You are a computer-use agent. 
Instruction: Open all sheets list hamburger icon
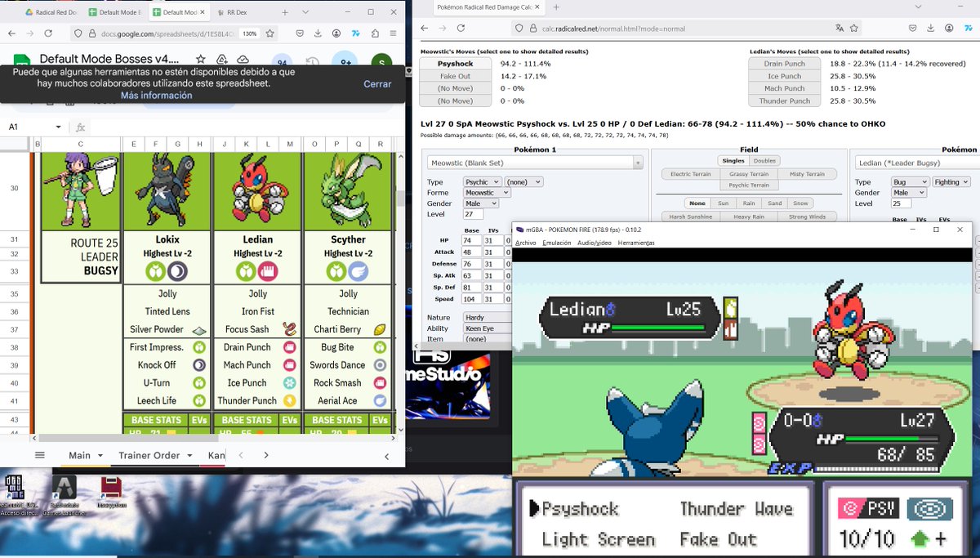39,455
